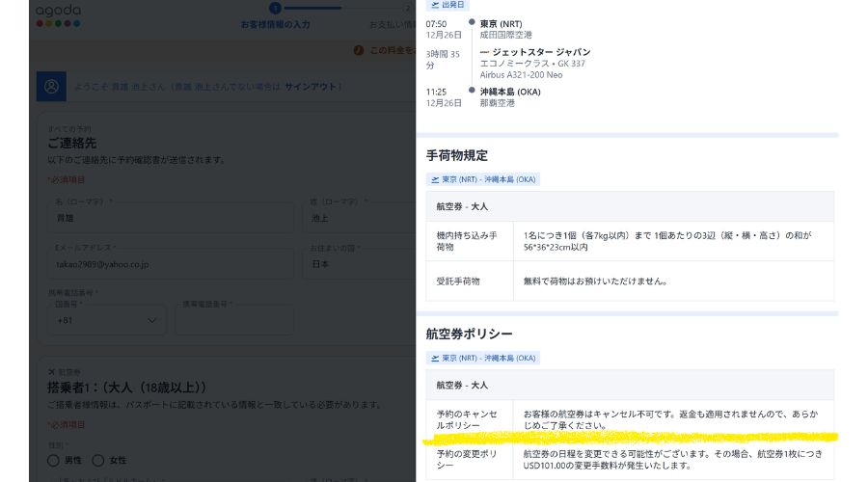This screenshot has height=482, width=868.
Task: Click the Airbus A321-200 Neo text
Action: pos(521,74)
